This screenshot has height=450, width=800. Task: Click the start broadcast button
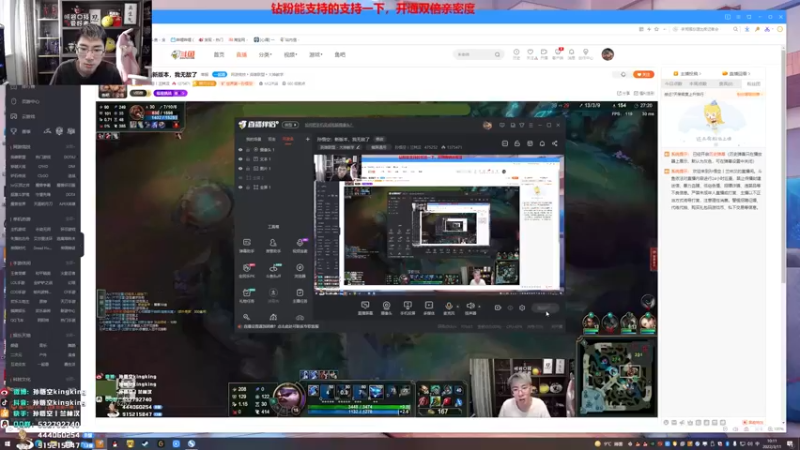(545, 308)
